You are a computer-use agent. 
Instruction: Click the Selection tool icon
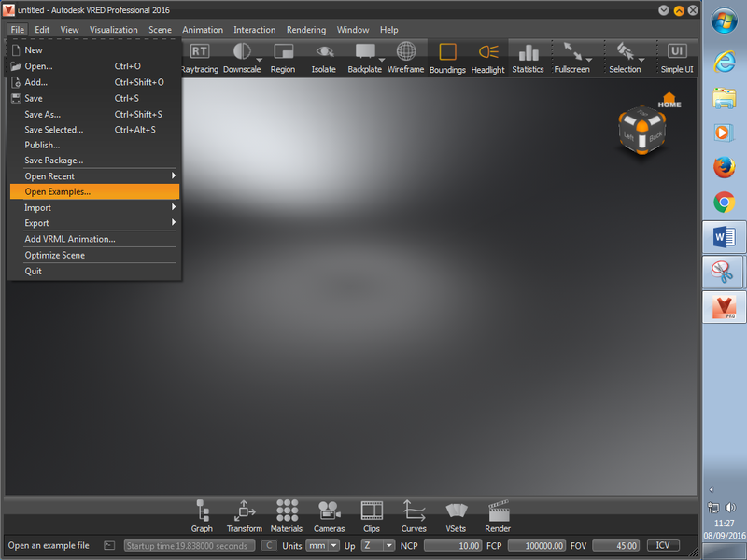click(x=625, y=51)
